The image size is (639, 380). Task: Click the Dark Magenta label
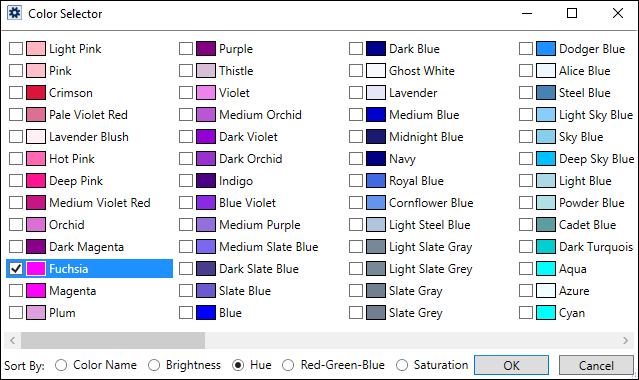(x=86, y=247)
